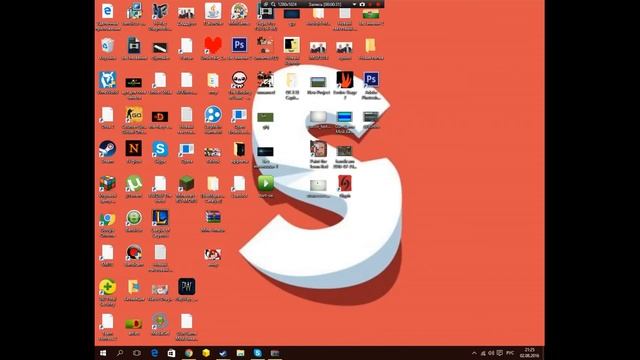Open the Microsoft Edge shortcut on the desktop

click(107, 11)
